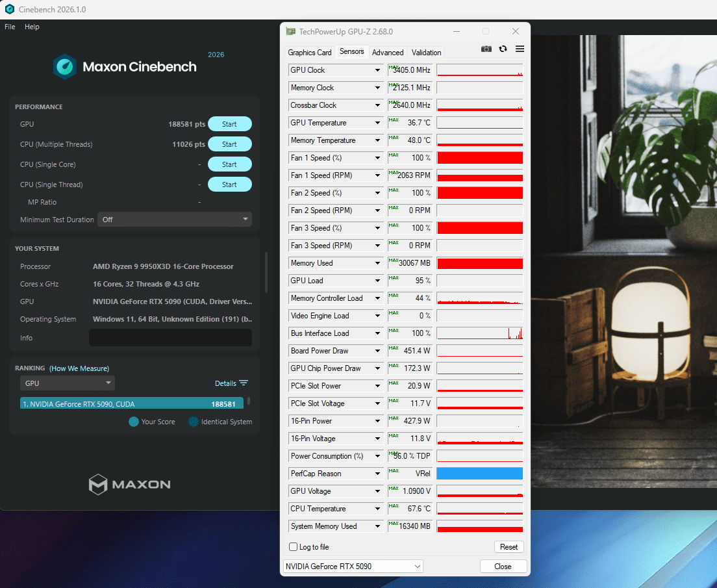Click the Bus Interface Load graph
The image size is (717, 588).
pos(480,333)
